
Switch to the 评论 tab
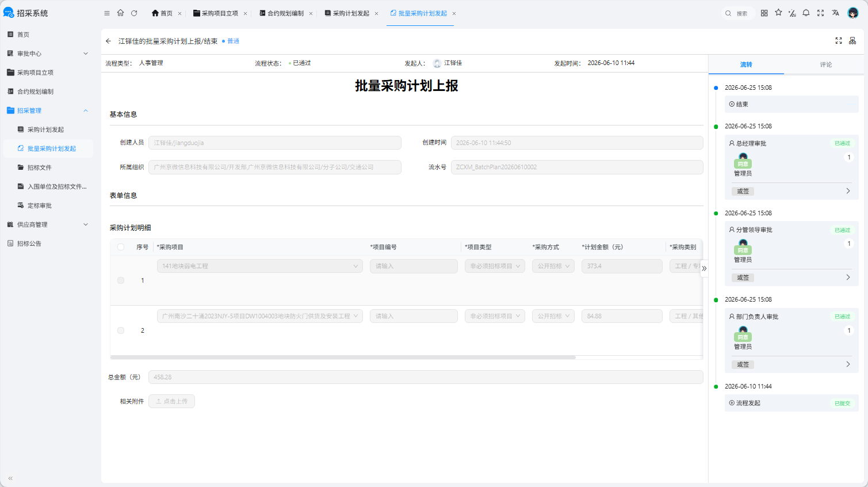[x=826, y=64]
